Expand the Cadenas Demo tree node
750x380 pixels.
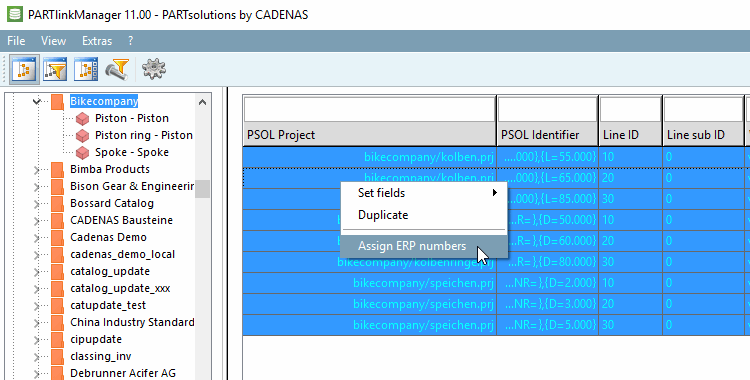(x=36, y=237)
